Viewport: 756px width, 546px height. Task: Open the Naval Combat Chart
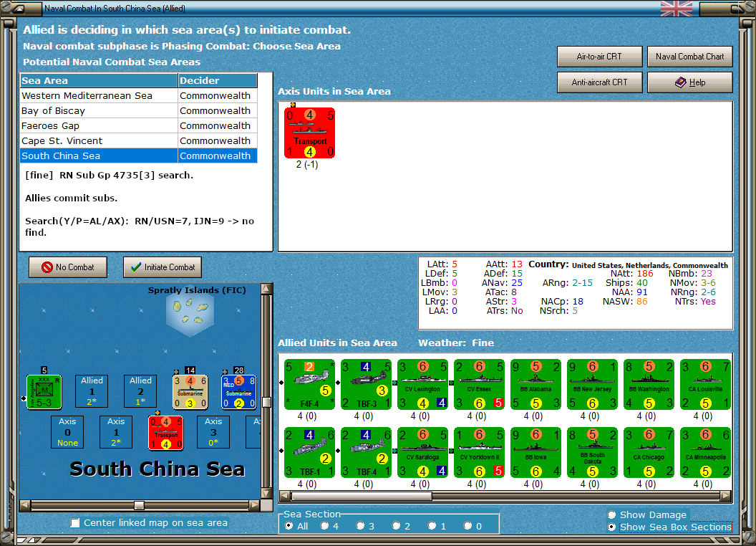coord(690,57)
